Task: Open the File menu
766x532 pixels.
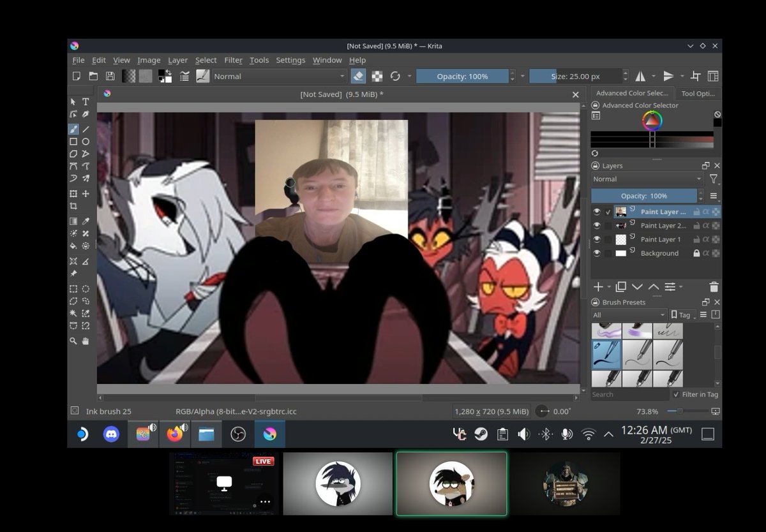Action: [79, 60]
